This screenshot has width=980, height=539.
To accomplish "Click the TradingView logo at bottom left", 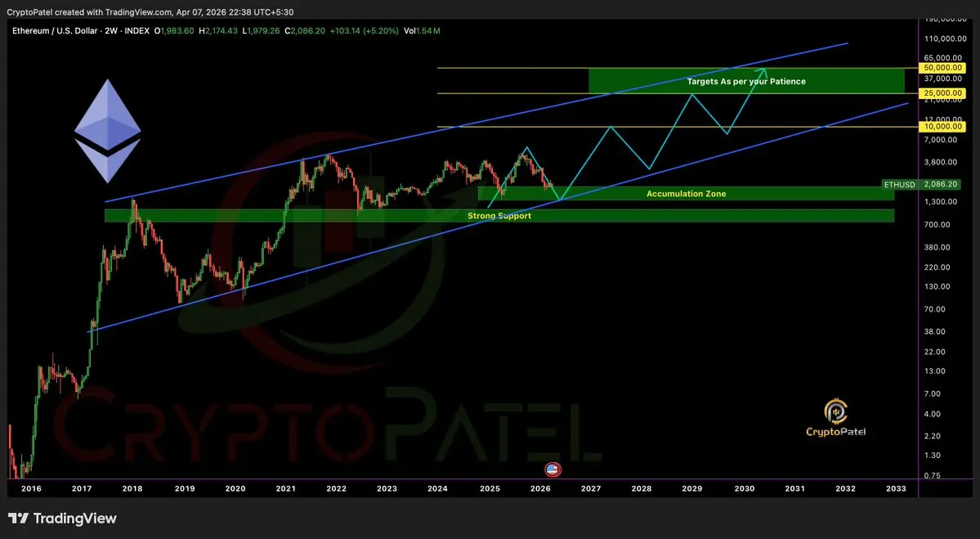I will pyautogui.click(x=62, y=519).
